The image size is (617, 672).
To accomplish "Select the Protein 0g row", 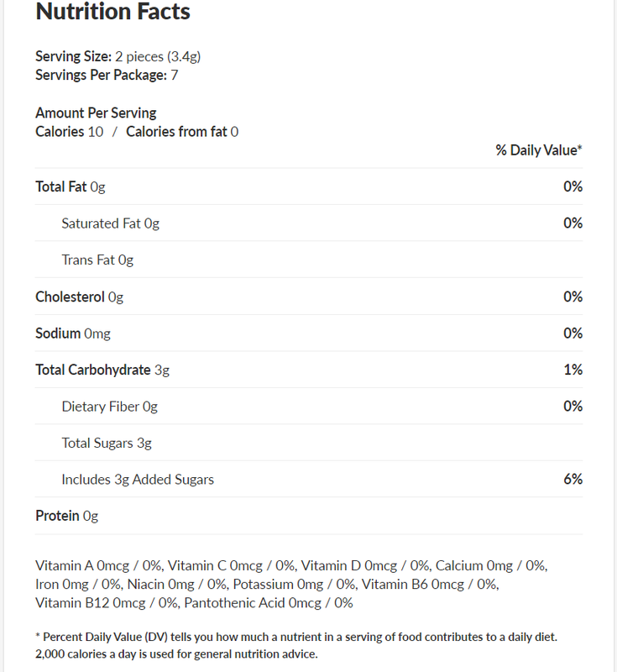I will tap(67, 517).
